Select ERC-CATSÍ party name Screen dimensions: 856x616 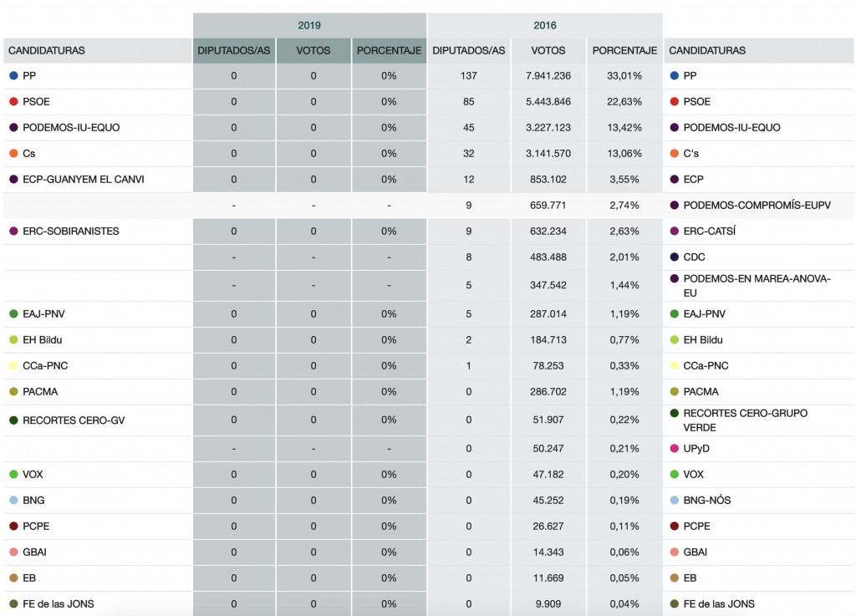pos(710,231)
